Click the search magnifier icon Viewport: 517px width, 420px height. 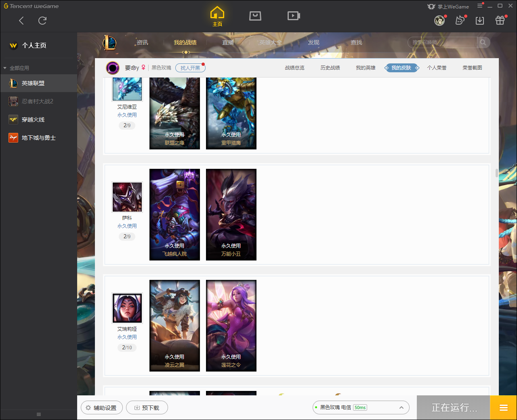(483, 42)
